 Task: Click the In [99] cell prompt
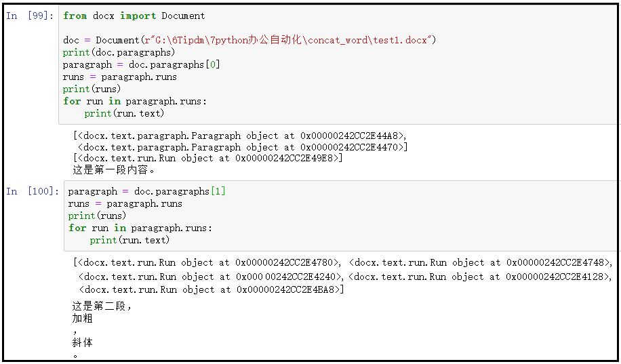tap(30, 16)
